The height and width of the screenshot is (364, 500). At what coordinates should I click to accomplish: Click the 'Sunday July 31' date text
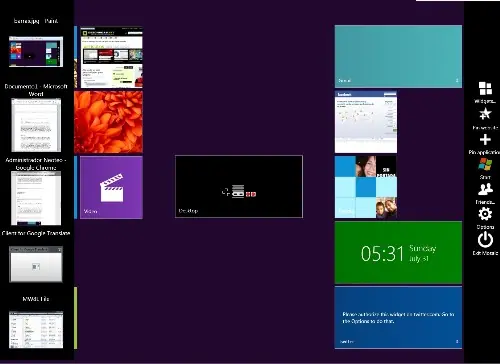[422, 253]
